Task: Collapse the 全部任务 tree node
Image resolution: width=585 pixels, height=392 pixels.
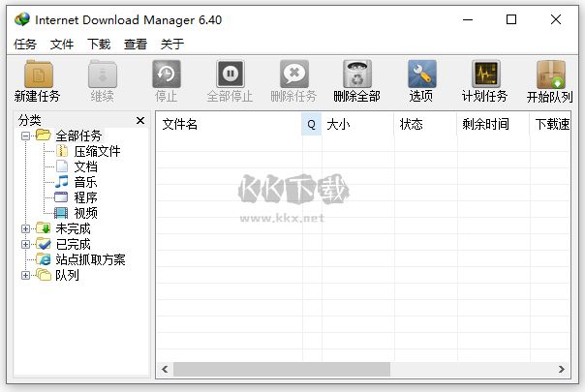Action: pyautogui.click(x=25, y=136)
